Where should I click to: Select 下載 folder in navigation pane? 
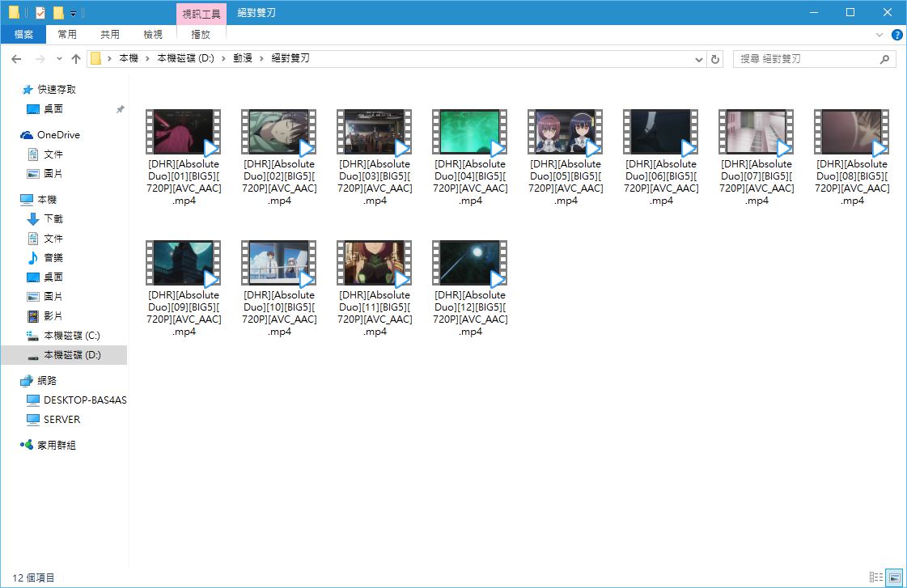pyautogui.click(x=53, y=219)
